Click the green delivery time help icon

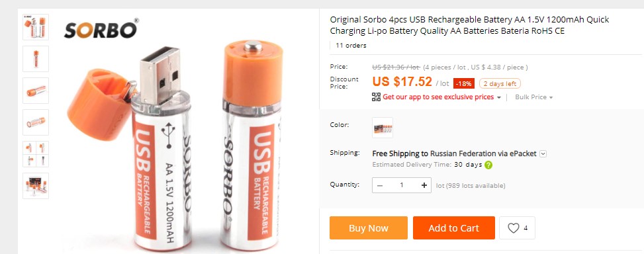coord(488,165)
